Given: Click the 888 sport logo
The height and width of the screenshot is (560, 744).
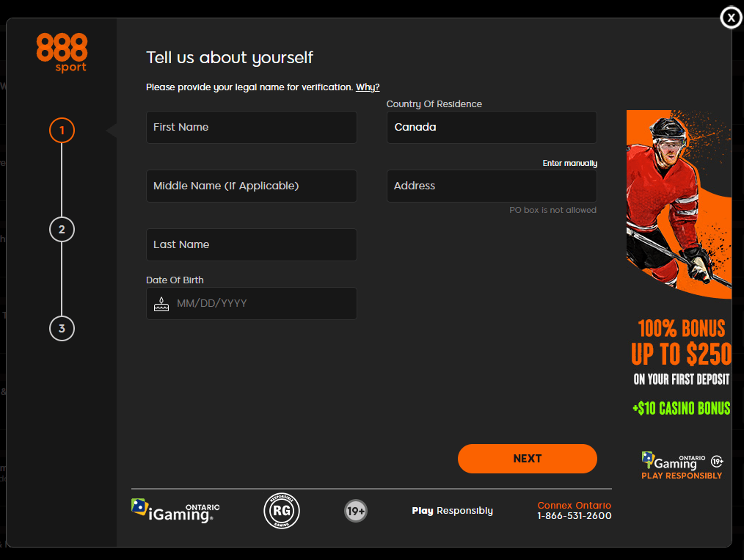Looking at the screenshot, I should pos(62,53).
